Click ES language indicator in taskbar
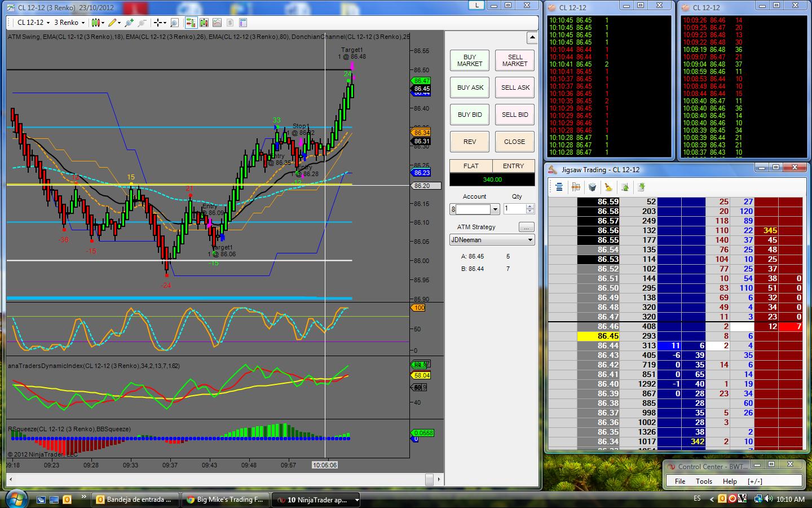The image size is (812, 508). (697, 498)
